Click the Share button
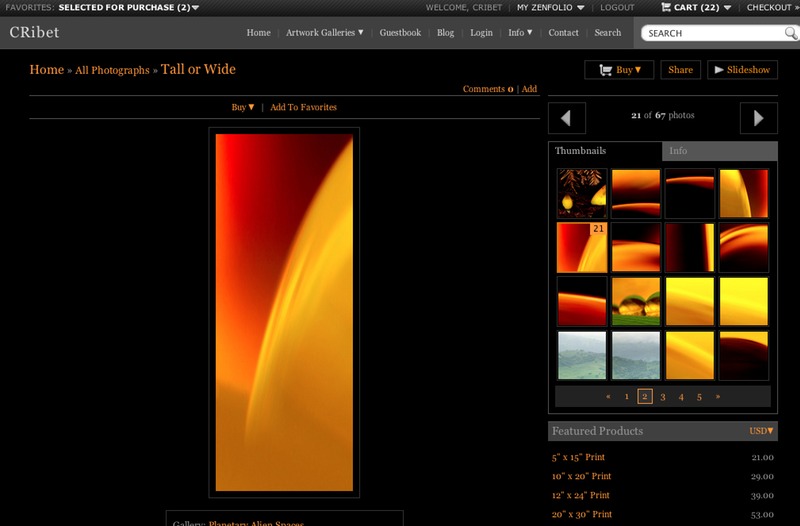800x526 pixels. (680, 70)
